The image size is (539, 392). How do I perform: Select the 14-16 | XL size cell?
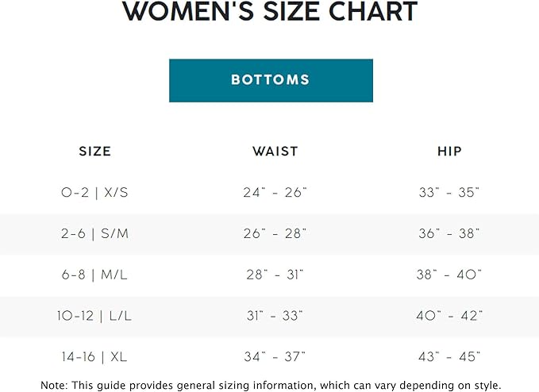(x=95, y=357)
